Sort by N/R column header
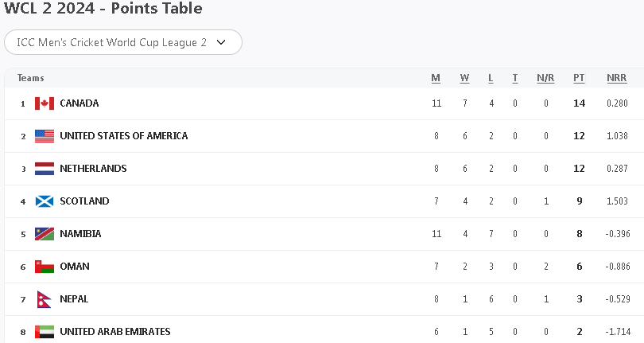This screenshot has width=644, height=343. point(545,78)
